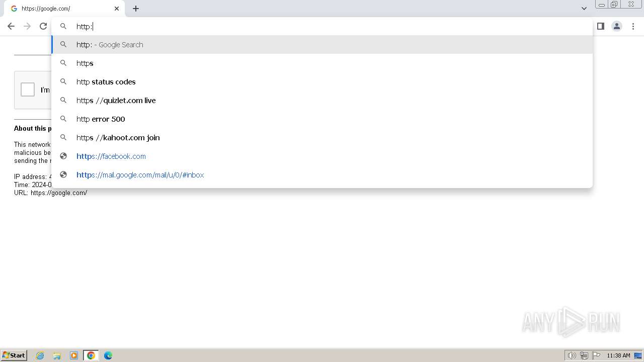Open media player taskbar icon

pyautogui.click(x=74, y=355)
